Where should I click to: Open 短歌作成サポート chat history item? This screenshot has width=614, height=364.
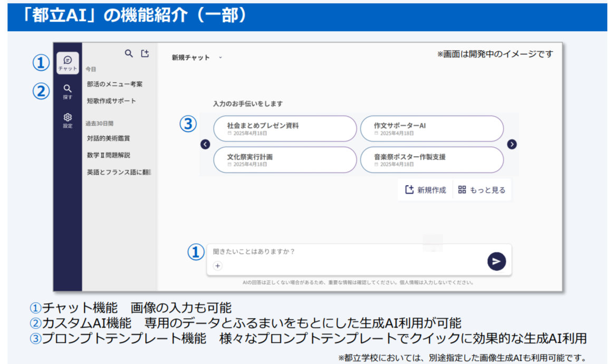point(111,101)
